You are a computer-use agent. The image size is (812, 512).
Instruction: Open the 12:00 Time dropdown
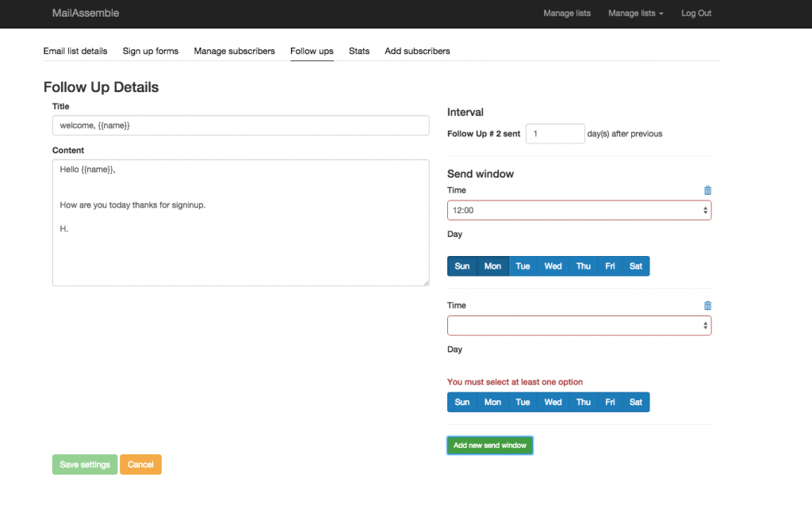(x=579, y=210)
